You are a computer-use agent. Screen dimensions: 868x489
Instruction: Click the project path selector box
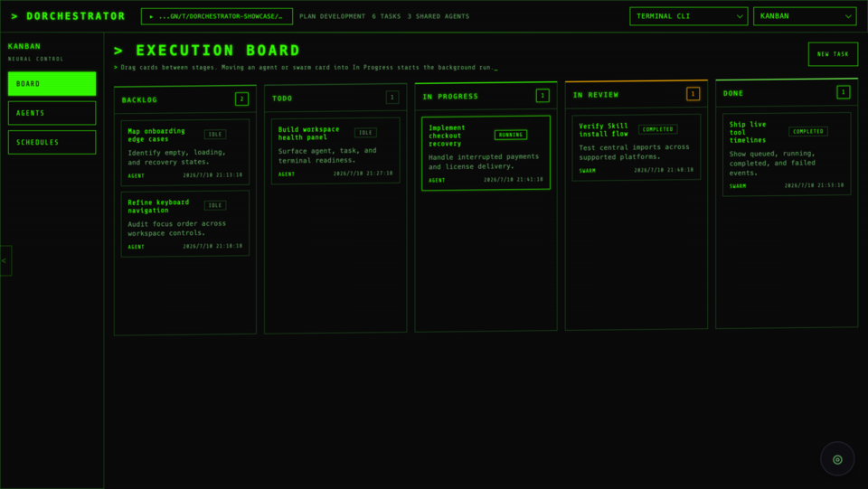pos(217,16)
